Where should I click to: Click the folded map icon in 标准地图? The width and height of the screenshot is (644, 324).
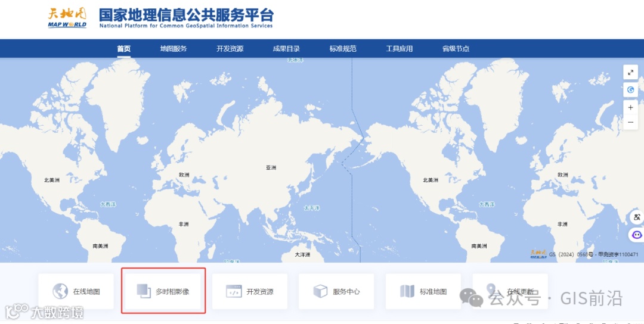pos(407,291)
